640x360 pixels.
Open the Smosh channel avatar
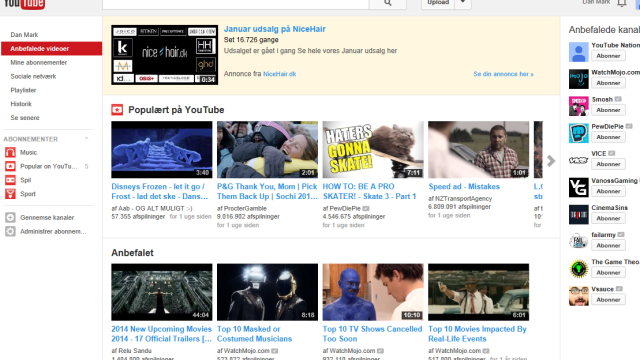coord(579,106)
